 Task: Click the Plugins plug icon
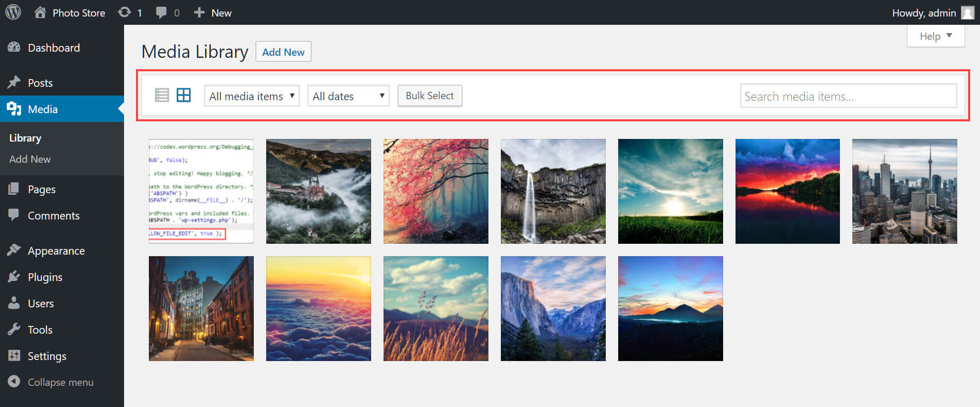(14, 276)
